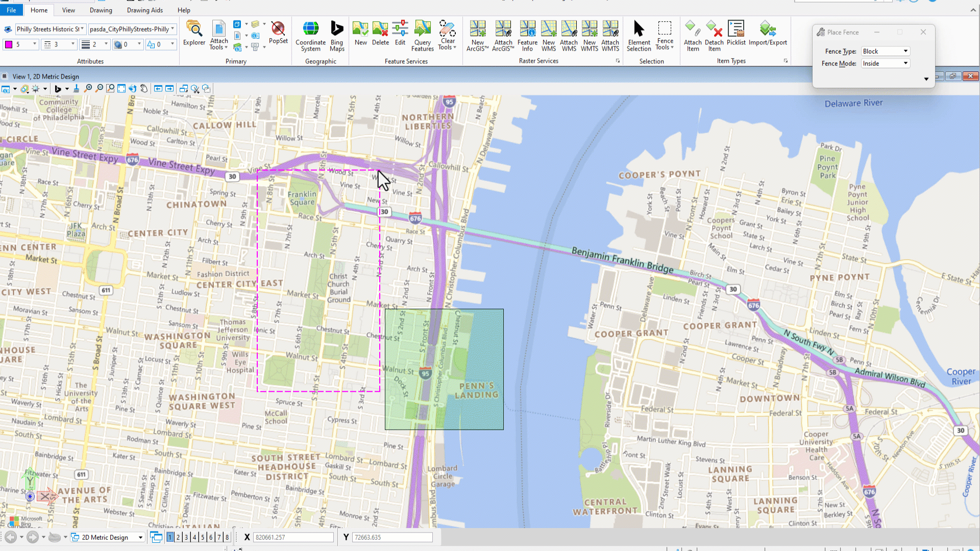
Task: Click Edit feature service icon
Action: coord(400,34)
